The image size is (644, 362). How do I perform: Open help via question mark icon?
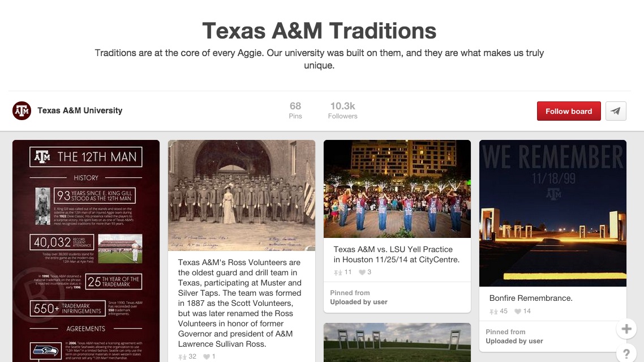click(626, 354)
